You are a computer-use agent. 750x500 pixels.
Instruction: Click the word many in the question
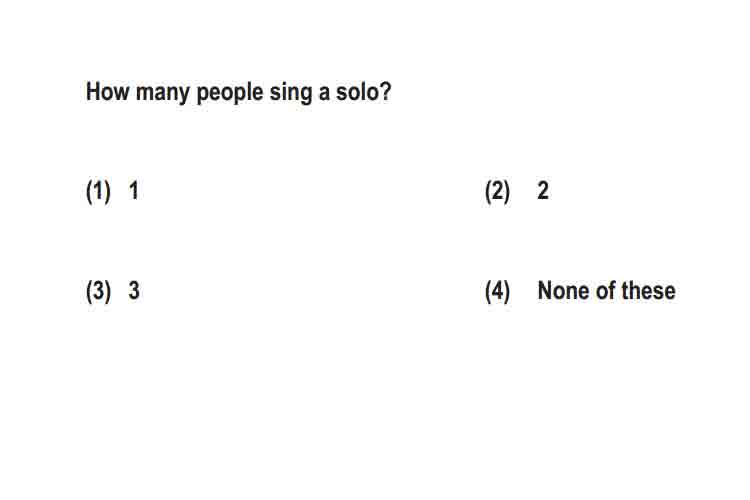163,93
